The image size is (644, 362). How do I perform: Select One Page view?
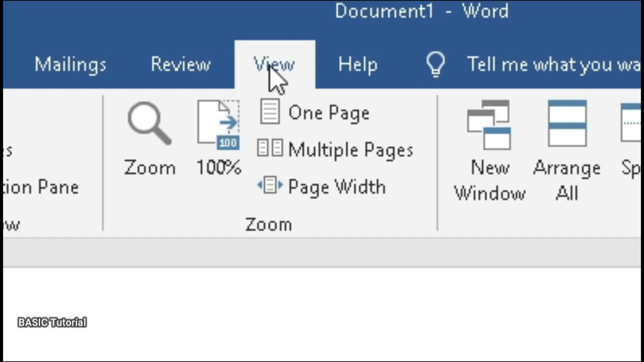click(x=314, y=113)
